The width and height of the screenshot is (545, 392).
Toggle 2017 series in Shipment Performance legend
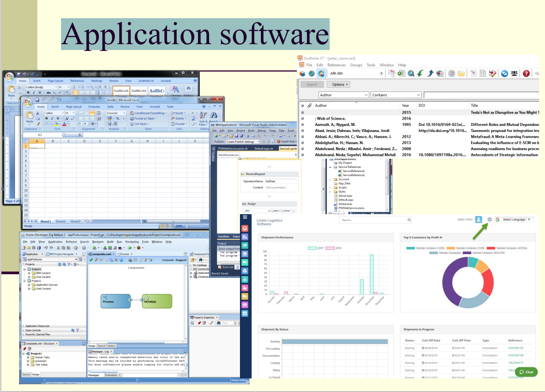(x=316, y=248)
